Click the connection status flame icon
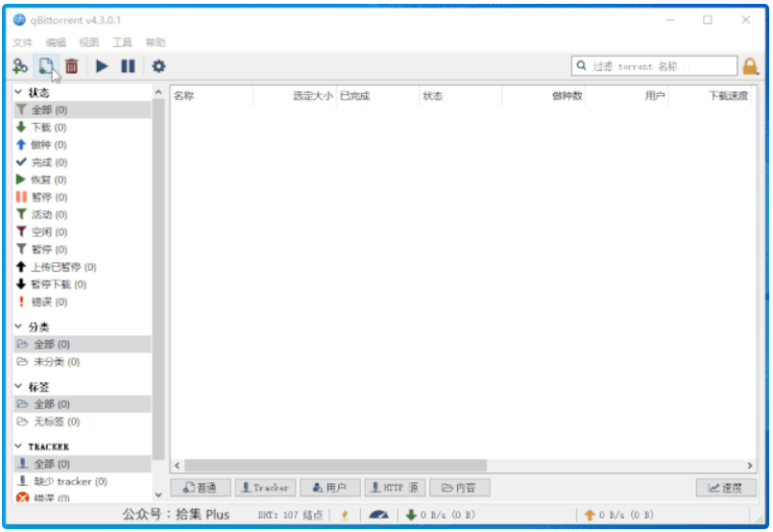Image resolution: width=773 pixels, height=532 pixels. 345,516
